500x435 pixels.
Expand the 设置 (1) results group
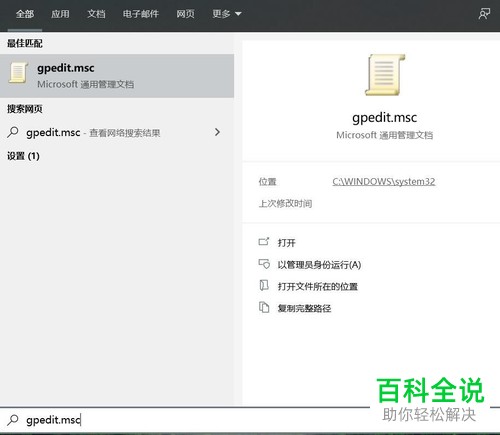(x=23, y=156)
